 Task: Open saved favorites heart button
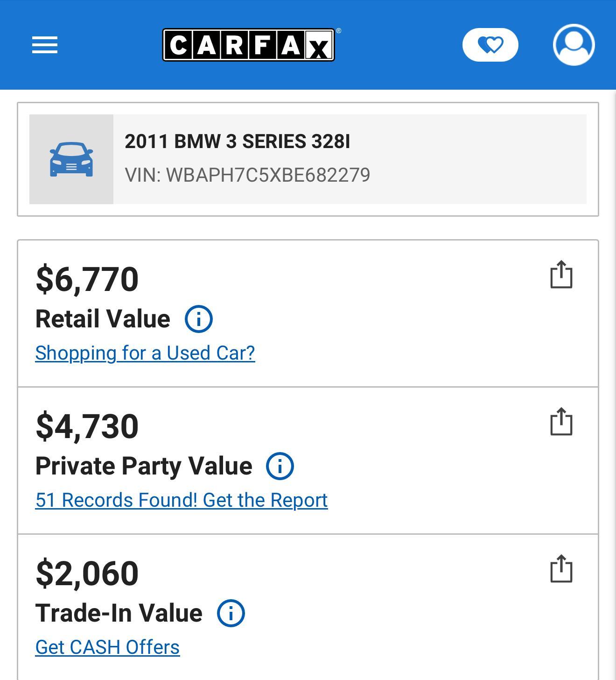pos(490,45)
